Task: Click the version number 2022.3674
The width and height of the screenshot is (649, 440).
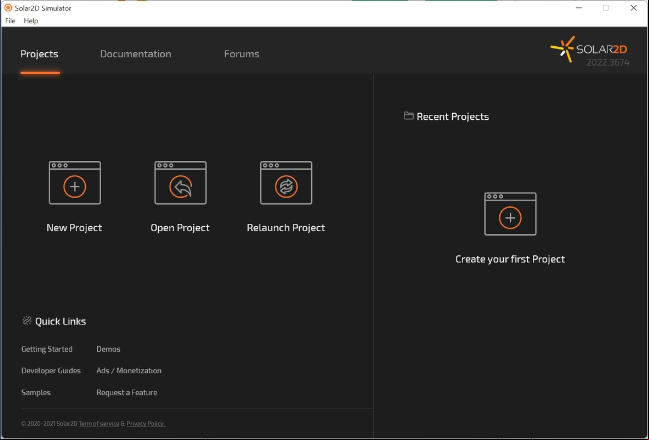Action: coord(608,63)
